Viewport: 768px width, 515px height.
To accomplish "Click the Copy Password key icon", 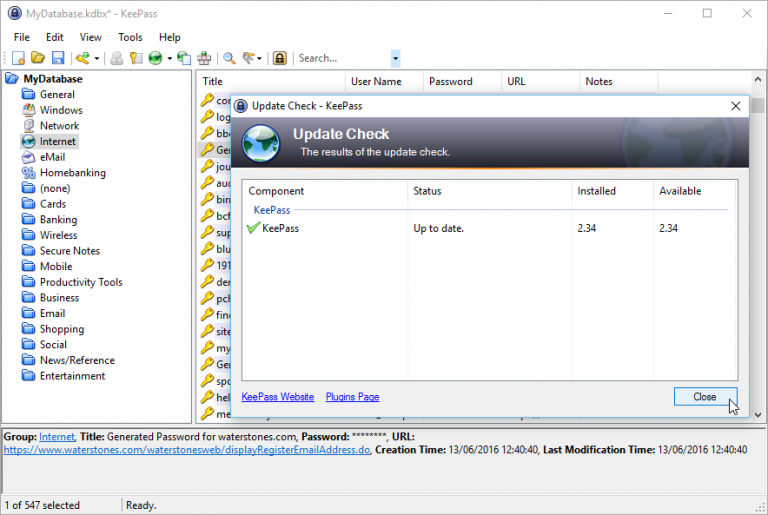I will click(136, 58).
